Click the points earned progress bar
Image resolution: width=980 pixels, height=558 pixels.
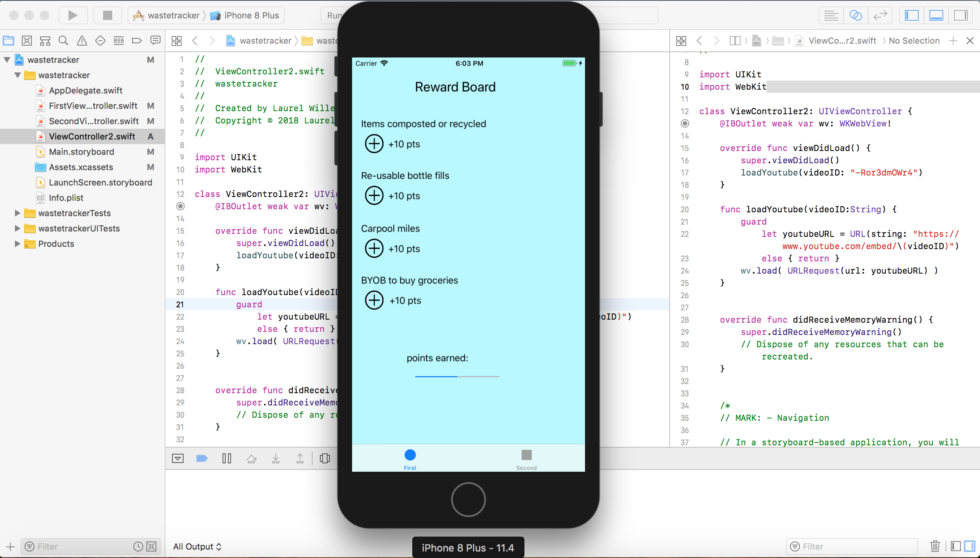pyautogui.click(x=457, y=377)
